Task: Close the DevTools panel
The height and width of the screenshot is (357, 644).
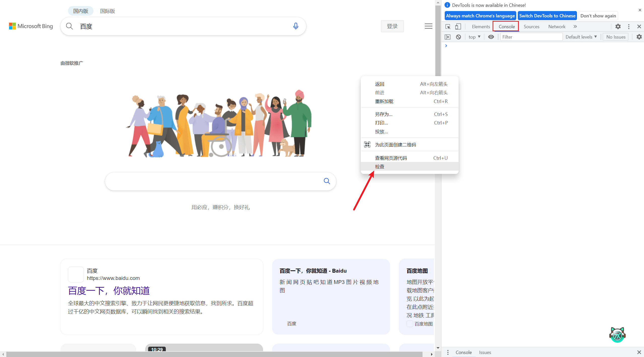Action: (x=639, y=26)
